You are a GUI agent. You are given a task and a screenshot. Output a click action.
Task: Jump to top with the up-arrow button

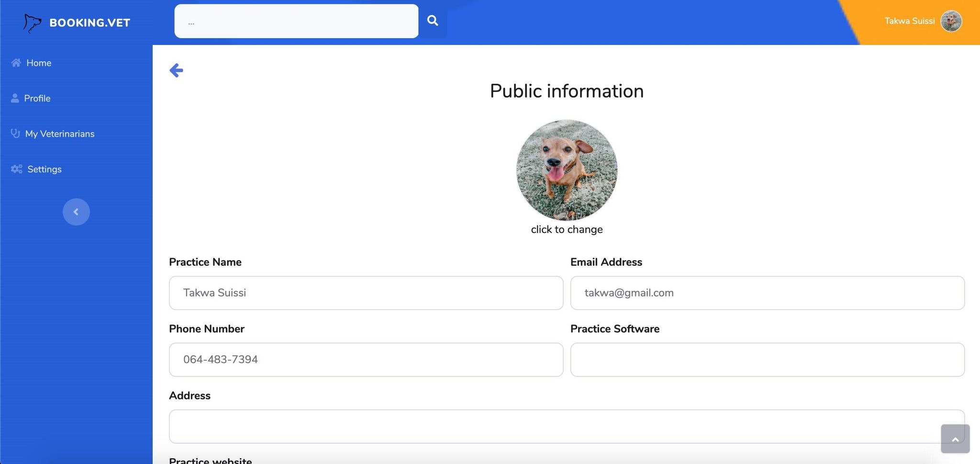[955, 439]
